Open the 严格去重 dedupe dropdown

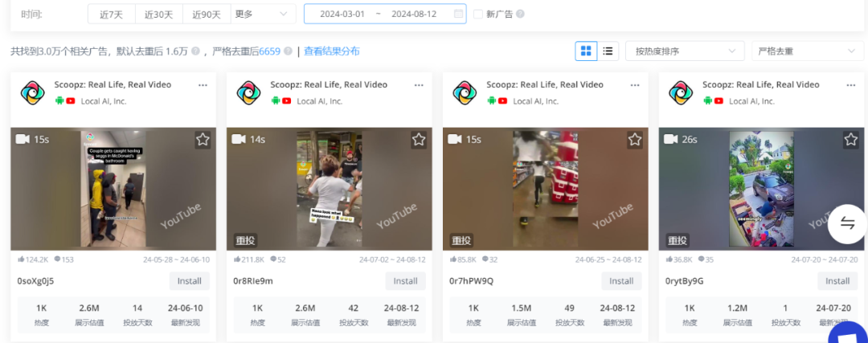[x=807, y=51]
